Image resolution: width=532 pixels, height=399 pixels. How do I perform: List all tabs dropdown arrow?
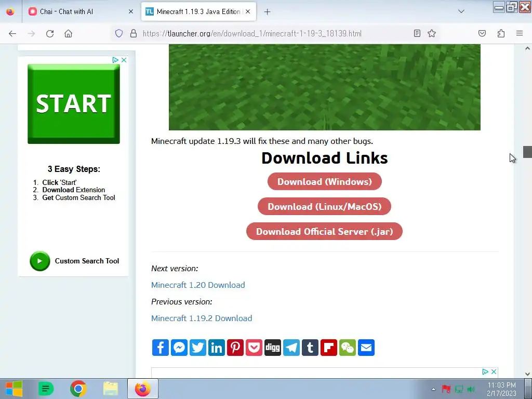461,11
